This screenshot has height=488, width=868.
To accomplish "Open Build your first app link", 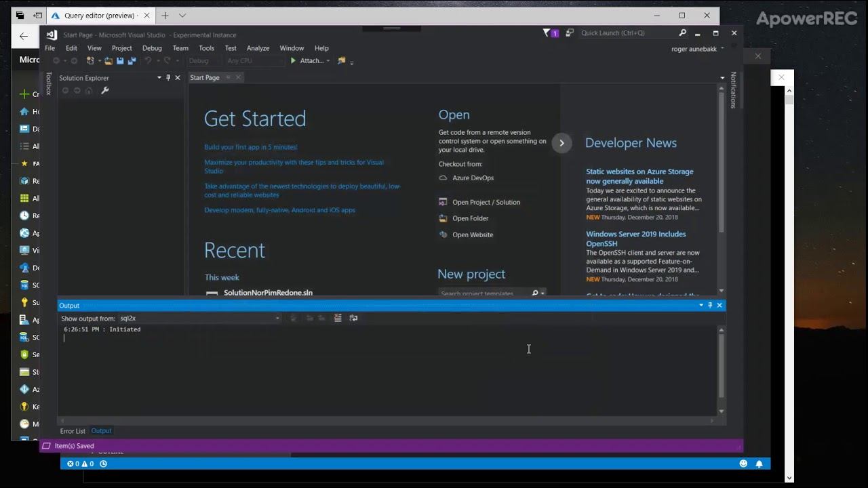I will click(251, 147).
